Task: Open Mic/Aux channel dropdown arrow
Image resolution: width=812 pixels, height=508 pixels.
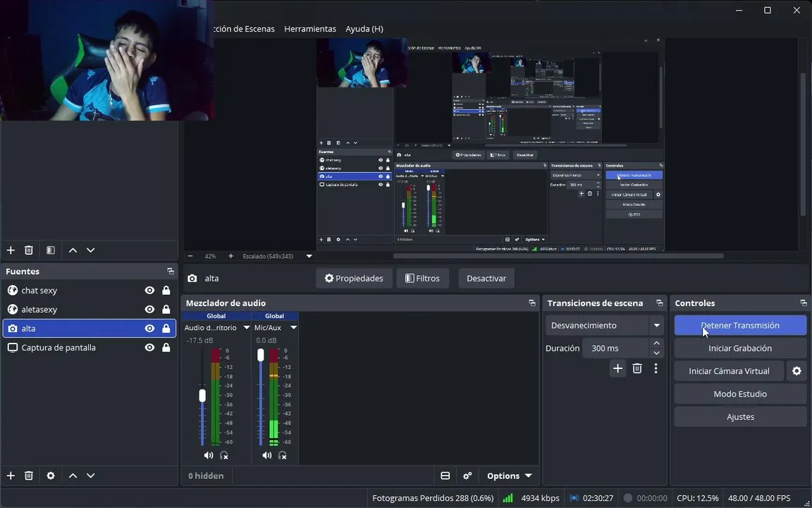Action: 294,327
